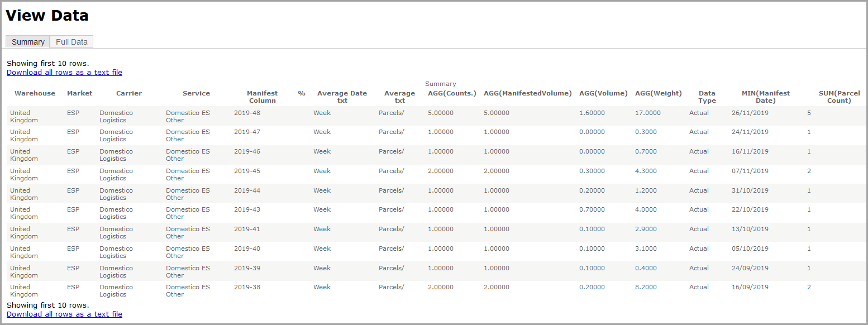Click the 1.2000 weight value

[646, 190]
